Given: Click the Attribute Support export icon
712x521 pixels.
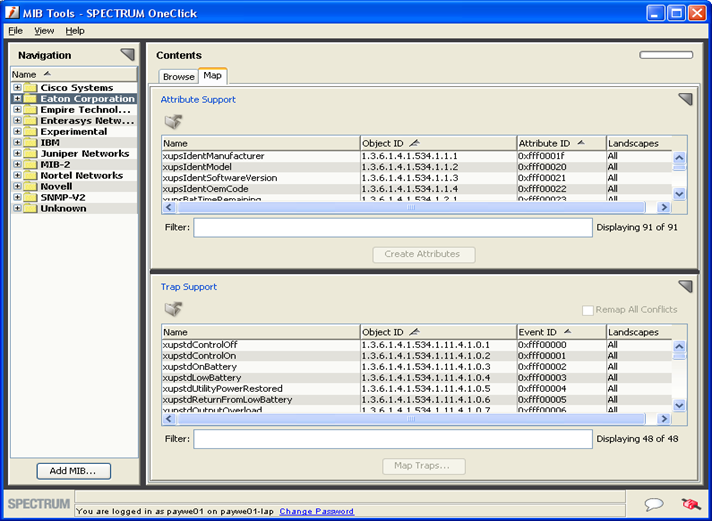Looking at the screenshot, I should tap(174, 121).
